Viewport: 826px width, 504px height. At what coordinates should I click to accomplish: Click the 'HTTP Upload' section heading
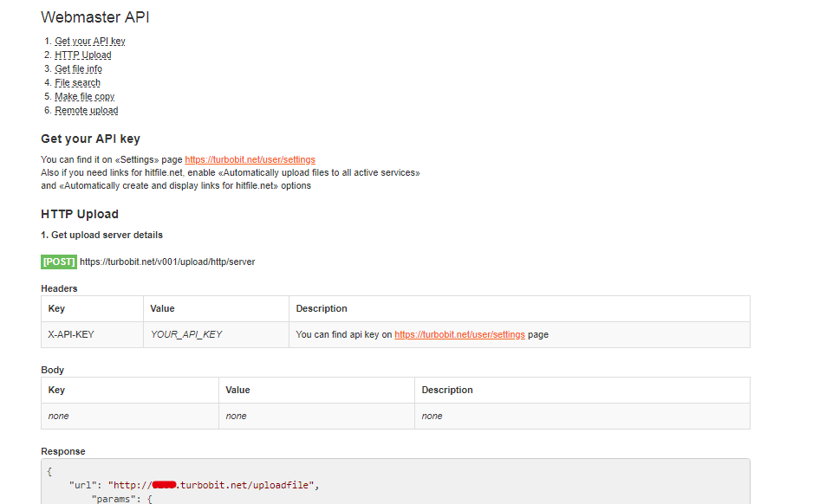tap(80, 214)
